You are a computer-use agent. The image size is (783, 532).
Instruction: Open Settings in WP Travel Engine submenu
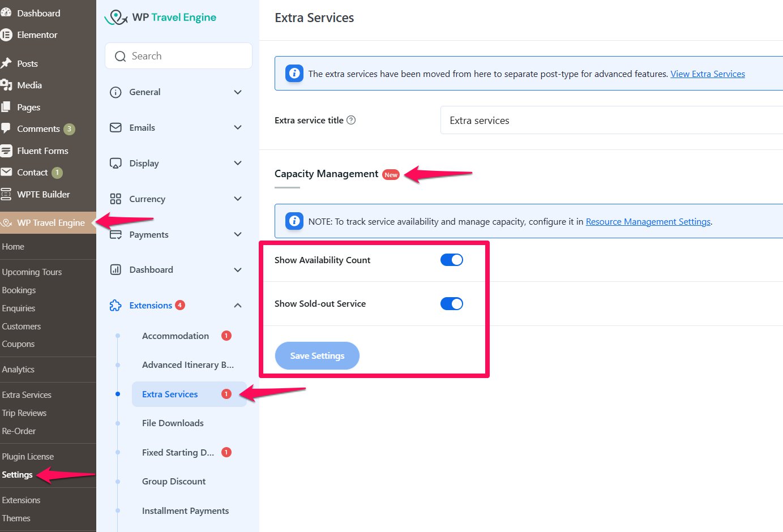[17, 475]
